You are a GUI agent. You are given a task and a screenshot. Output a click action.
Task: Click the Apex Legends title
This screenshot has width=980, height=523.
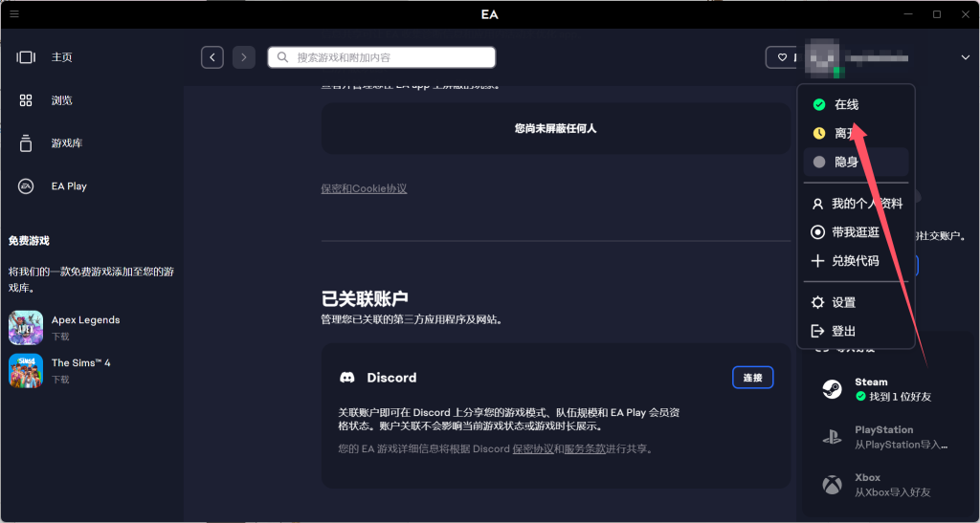[x=85, y=320]
